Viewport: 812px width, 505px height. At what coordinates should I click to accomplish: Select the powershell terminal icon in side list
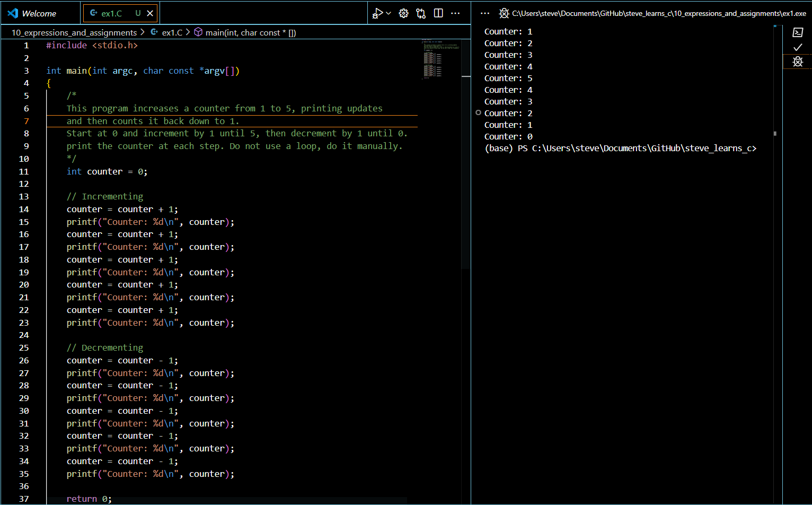[x=798, y=33]
